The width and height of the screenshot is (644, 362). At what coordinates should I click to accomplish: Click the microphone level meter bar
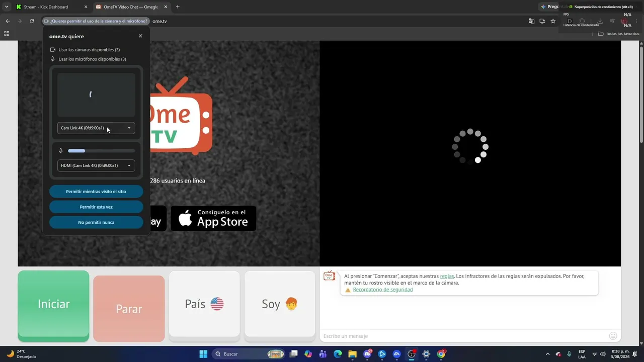coord(102,151)
